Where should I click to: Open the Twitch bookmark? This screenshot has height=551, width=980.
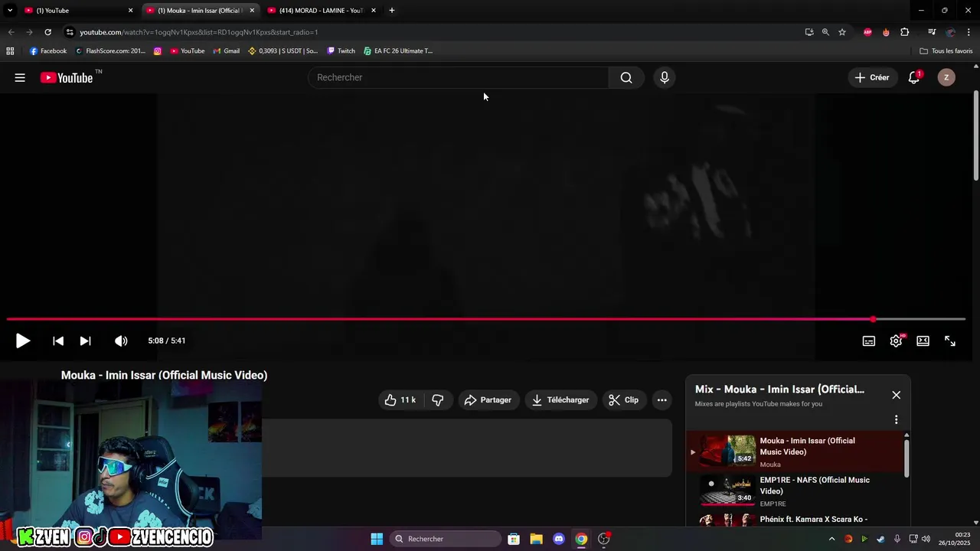(x=341, y=51)
